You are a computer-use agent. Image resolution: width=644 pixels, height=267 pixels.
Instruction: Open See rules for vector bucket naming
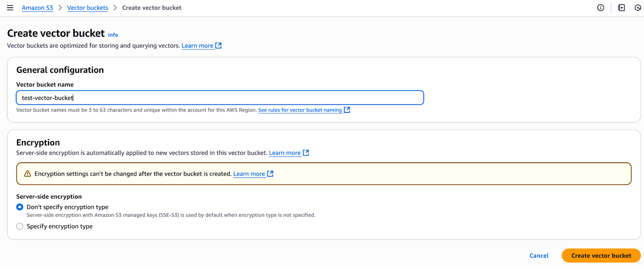tap(300, 110)
